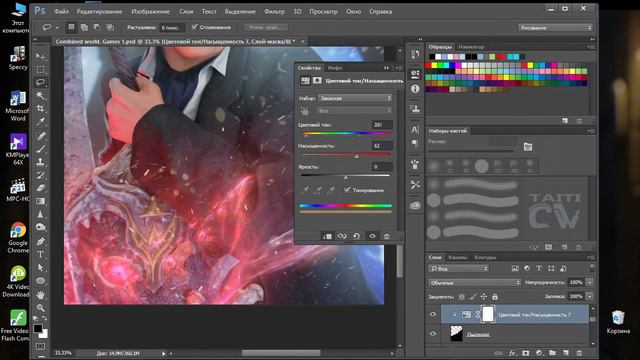Open the layer style fx menu icon
640x360 pixels.
512,353
